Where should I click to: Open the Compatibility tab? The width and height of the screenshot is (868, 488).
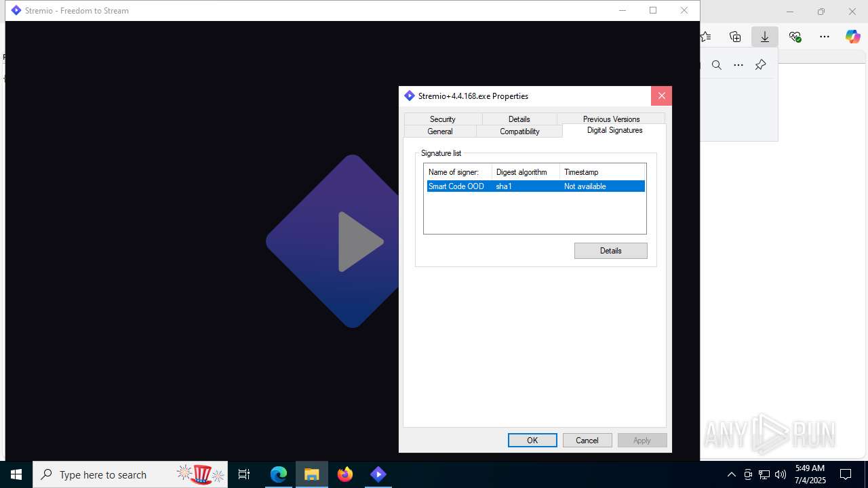point(519,131)
